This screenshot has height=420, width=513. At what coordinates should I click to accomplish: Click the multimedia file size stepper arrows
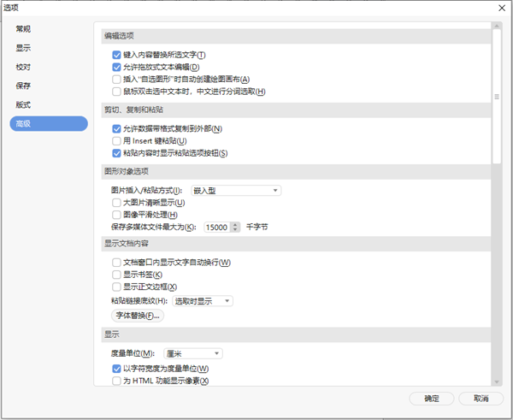pos(235,228)
